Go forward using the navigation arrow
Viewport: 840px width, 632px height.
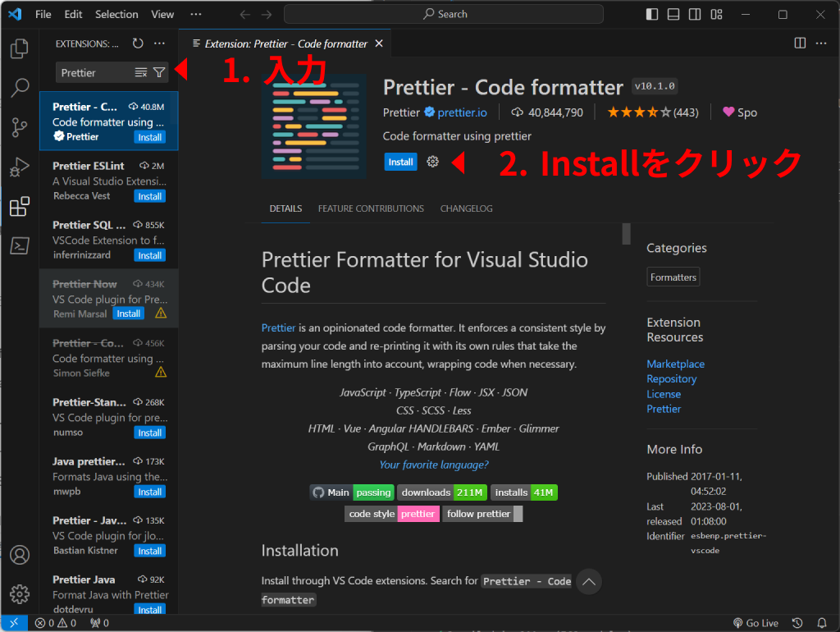coord(267,15)
